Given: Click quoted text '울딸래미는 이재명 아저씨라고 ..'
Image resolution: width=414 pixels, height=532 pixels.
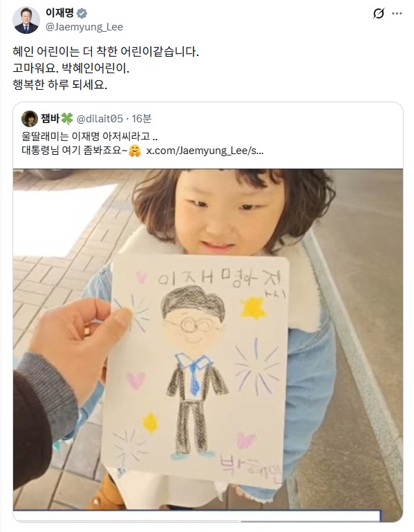Looking at the screenshot, I should tap(90, 136).
